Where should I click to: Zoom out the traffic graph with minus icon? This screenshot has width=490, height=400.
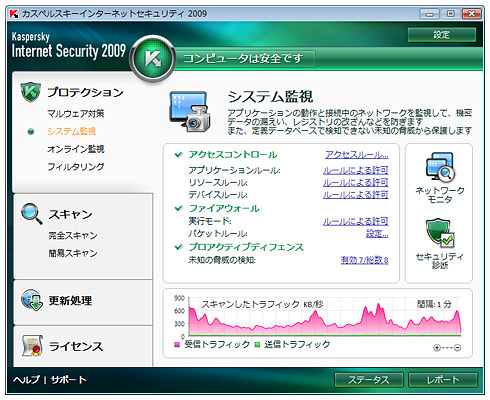tap(458, 348)
